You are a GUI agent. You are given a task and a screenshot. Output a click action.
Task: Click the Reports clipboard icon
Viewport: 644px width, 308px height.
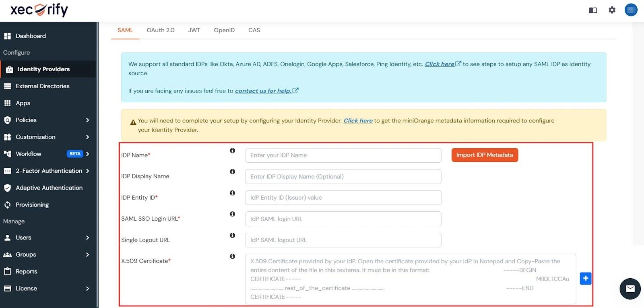tap(7, 271)
